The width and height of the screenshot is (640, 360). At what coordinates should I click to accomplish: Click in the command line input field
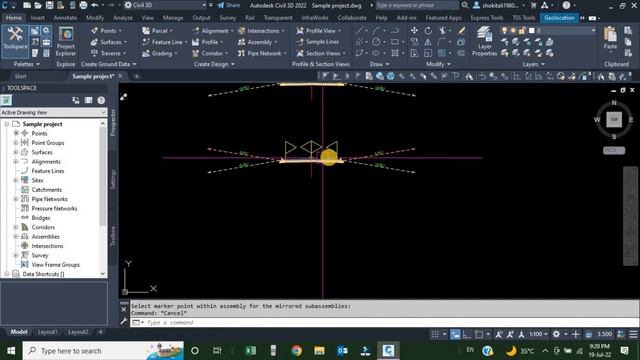pos(384,322)
